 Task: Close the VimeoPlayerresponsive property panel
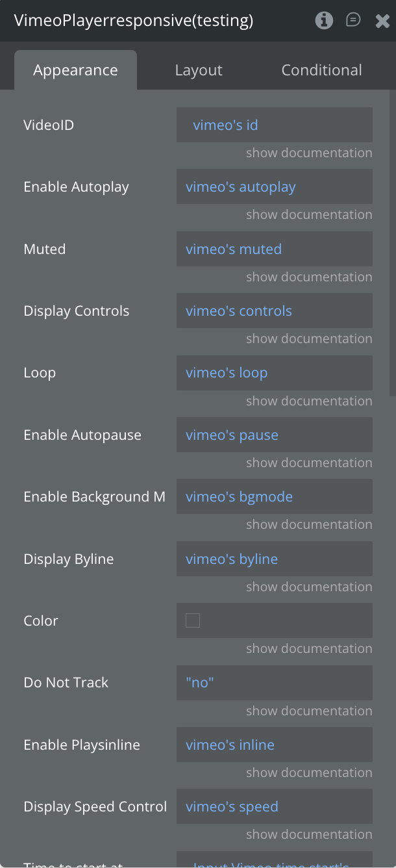382,21
